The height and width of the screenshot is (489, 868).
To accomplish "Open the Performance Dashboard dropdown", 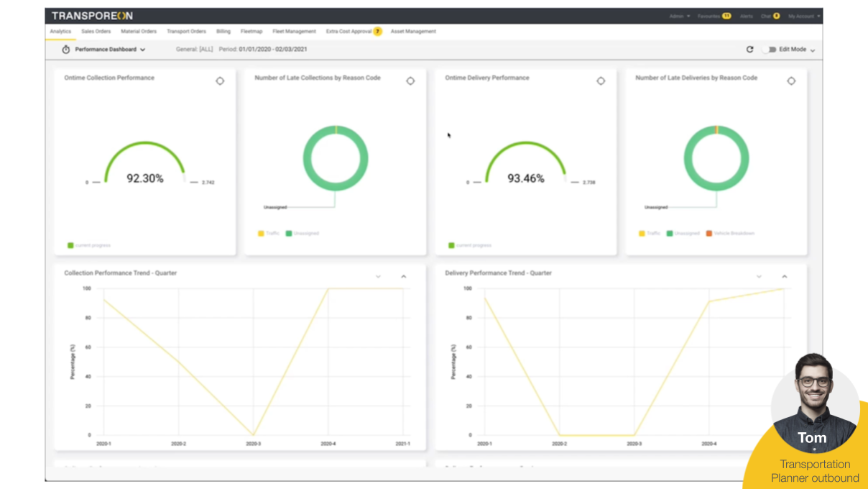I will pyautogui.click(x=110, y=50).
